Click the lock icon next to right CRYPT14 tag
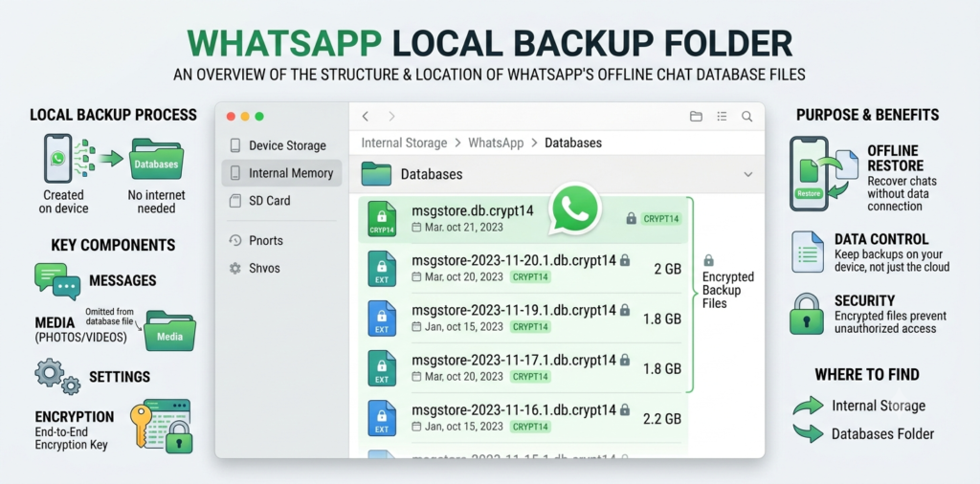Viewport: 980px width, 484px height. [x=632, y=218]
